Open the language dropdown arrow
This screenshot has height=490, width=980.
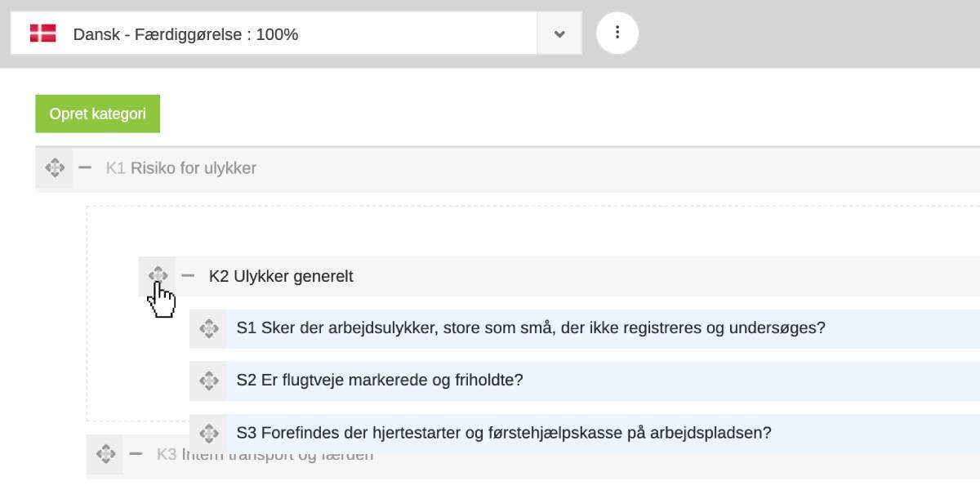point(559,34)
